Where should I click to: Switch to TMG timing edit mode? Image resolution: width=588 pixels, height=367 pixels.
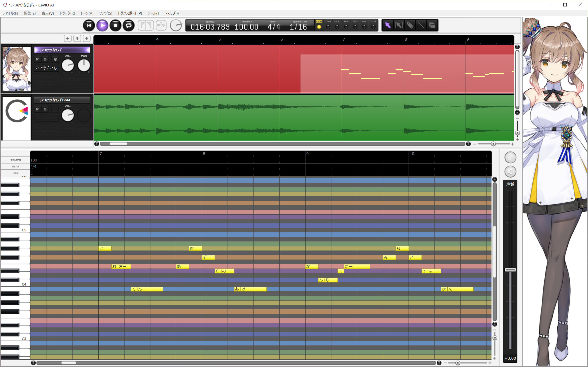(x=328, y=25)
